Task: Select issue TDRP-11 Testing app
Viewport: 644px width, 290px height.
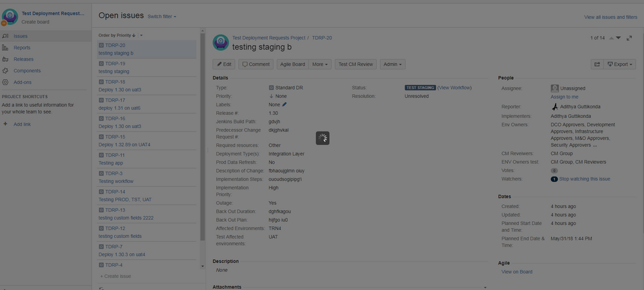Action: (146, 159)
